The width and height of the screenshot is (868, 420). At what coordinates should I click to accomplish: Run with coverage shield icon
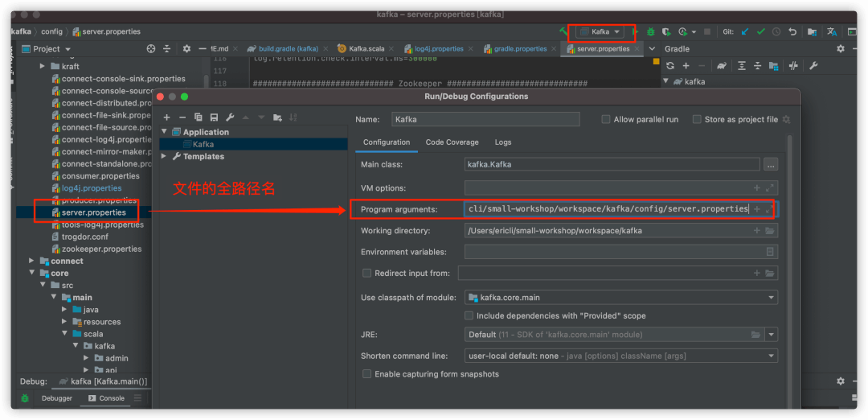(x=666, y=32)
